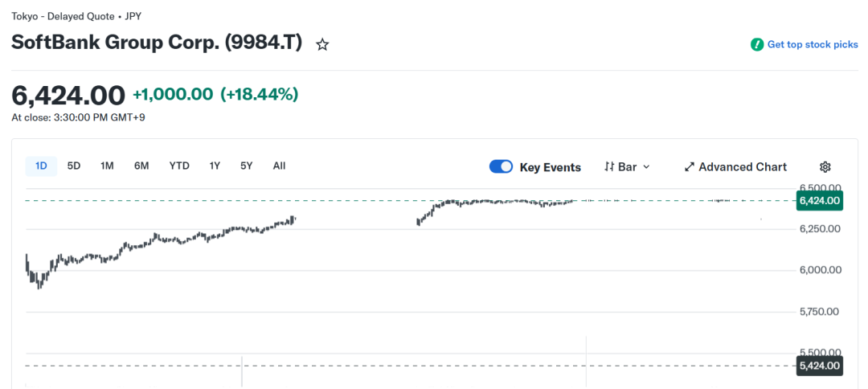Screen dimensions: 868x389
Task: Select the 6M time range
Action: point(141,166)
